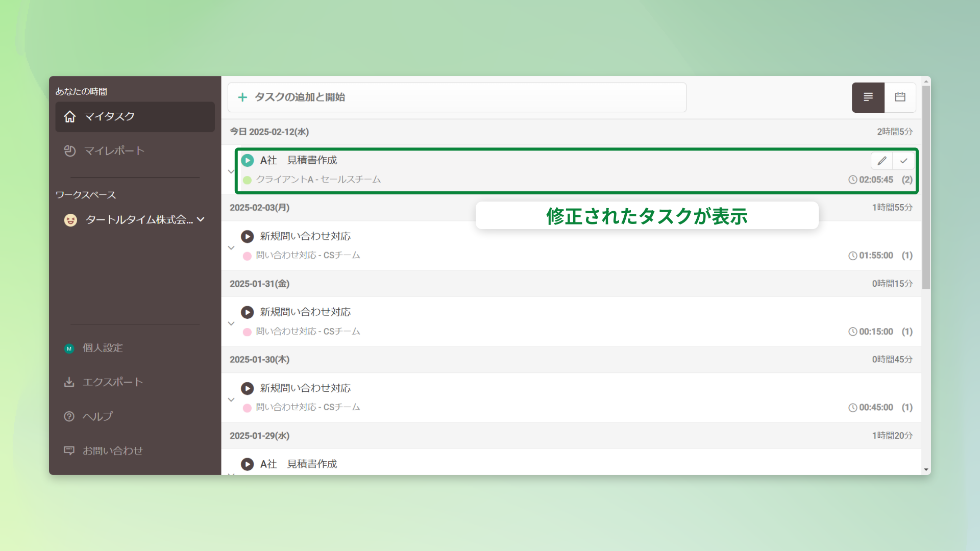The width and height of the screenshot is (980, 551).
Task: Select the 個人設定 personal settings icon
Action: (x=69, y=348)
